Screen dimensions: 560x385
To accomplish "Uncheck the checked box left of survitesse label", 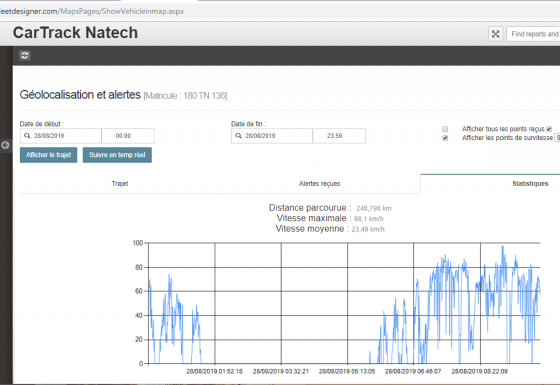I will coord(445,138).
